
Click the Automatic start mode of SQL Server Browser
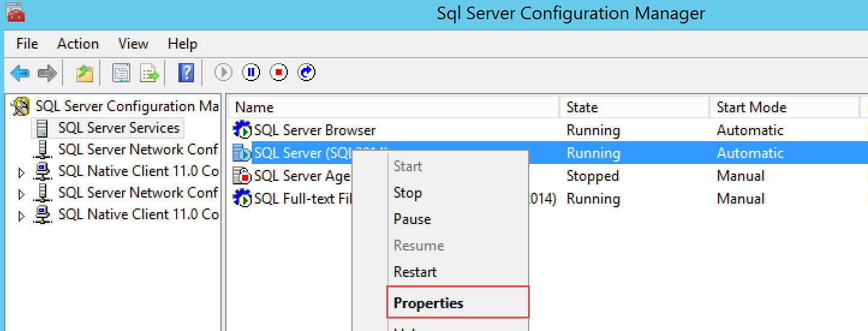click(x=750, y=130)
